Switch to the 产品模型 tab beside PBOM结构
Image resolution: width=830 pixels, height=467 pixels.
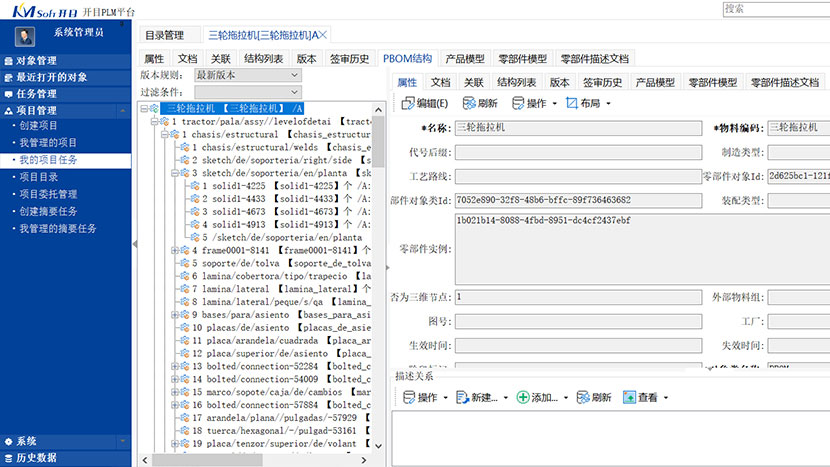(x=464, y=59)
